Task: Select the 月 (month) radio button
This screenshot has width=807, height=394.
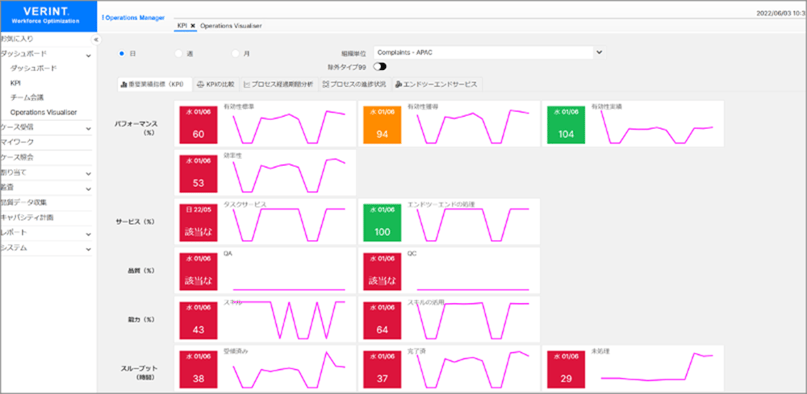Action: [x=235, y=53]
